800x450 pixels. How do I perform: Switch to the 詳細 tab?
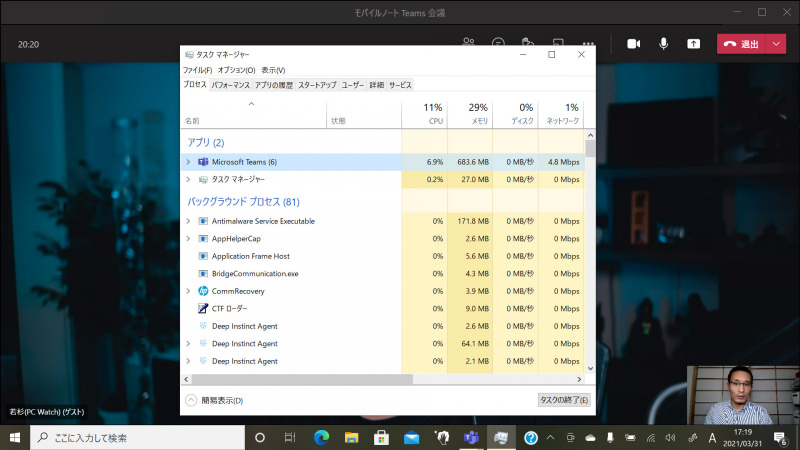377,85
